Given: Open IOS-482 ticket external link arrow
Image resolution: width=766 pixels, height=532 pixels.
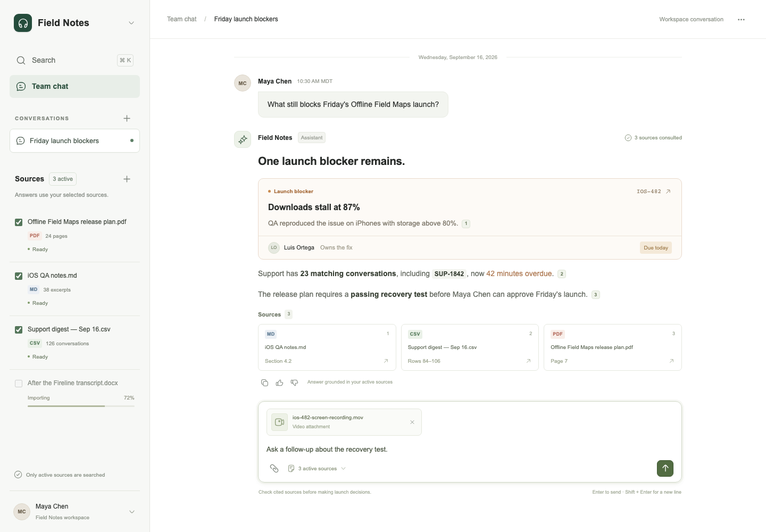Looking at the screenshot, I should coord(668,192).
